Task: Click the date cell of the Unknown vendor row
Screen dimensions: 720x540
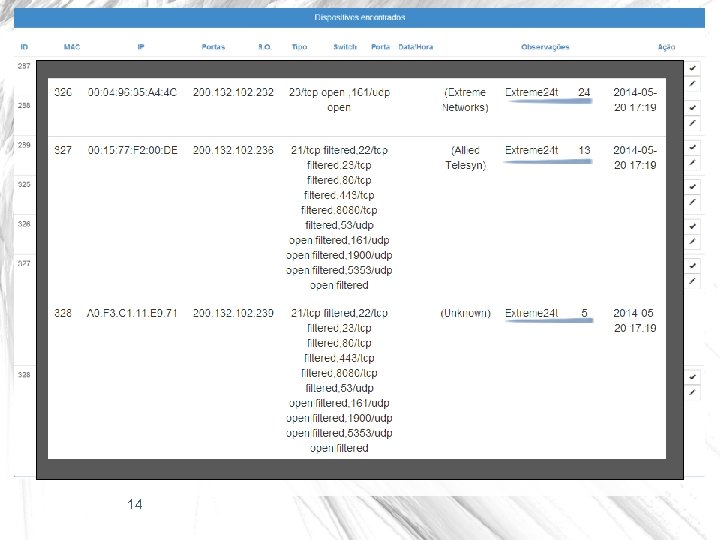Action: [635, 321]
